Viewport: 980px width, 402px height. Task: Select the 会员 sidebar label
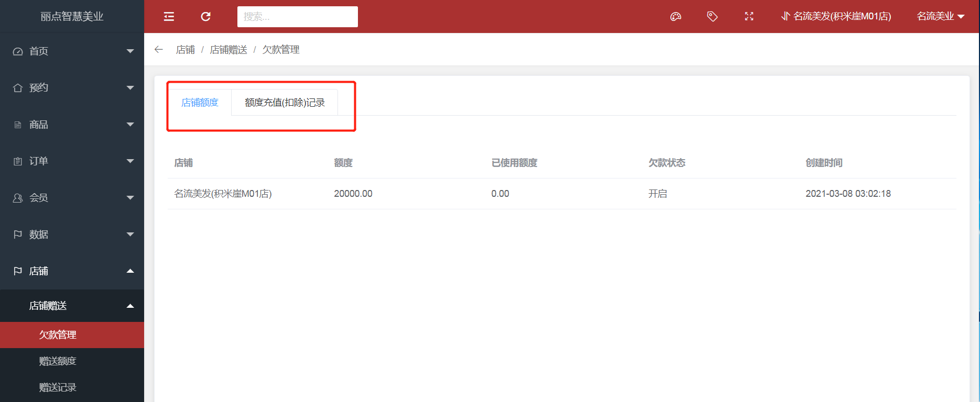click(x=39, y=198)
